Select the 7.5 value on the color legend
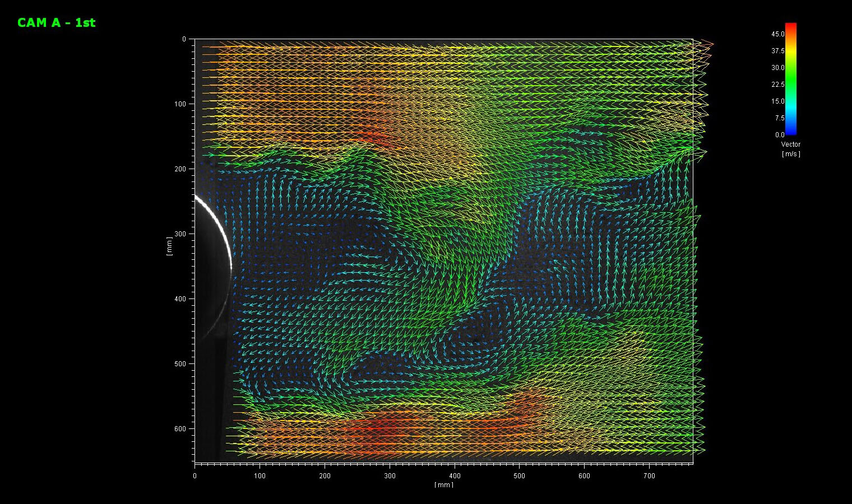 [x=778, y=118]
